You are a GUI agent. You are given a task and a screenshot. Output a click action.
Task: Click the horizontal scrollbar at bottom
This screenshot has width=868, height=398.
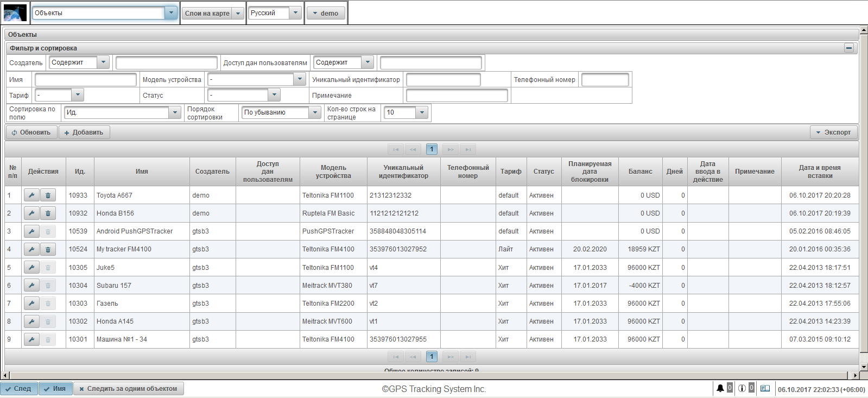(429, 375)
